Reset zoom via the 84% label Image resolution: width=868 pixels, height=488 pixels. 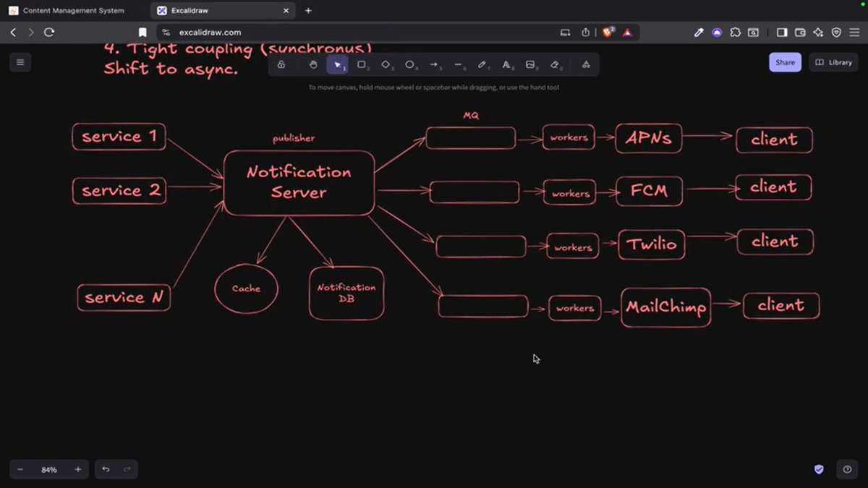coord(49,469)
